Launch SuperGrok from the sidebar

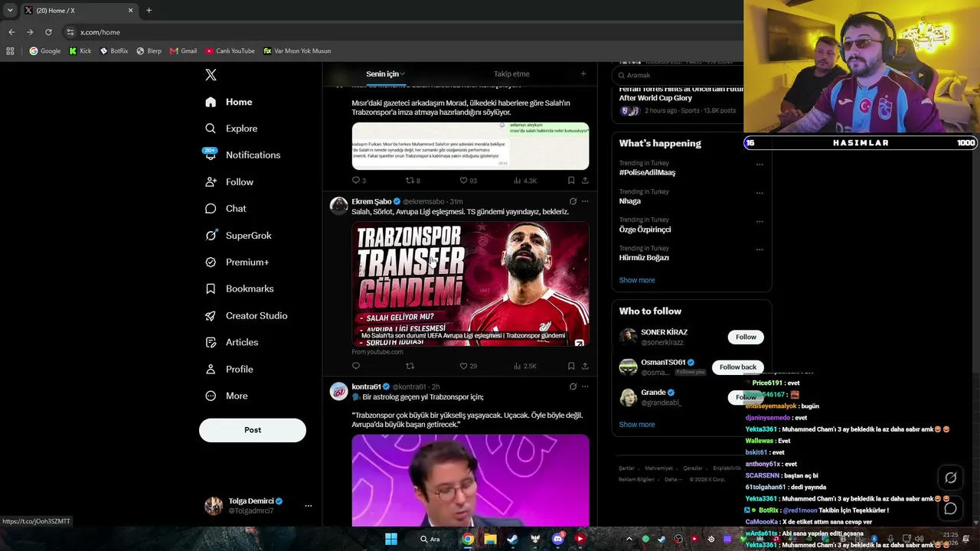point(238,235)
